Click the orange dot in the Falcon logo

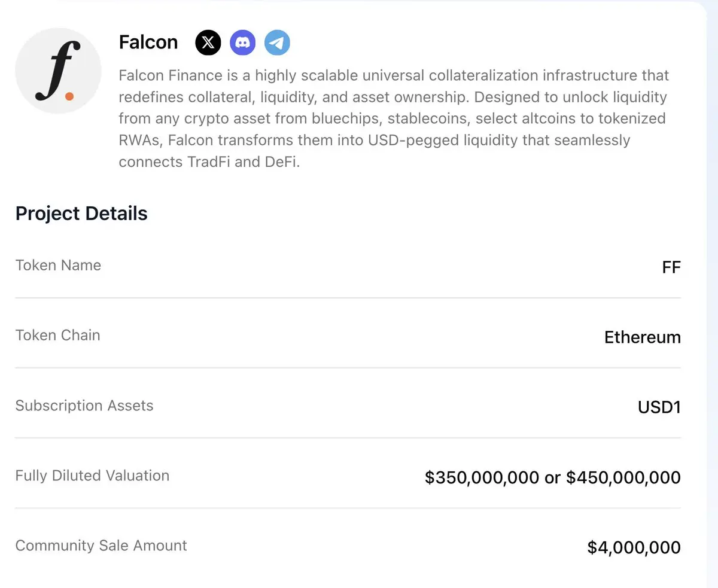69,96
